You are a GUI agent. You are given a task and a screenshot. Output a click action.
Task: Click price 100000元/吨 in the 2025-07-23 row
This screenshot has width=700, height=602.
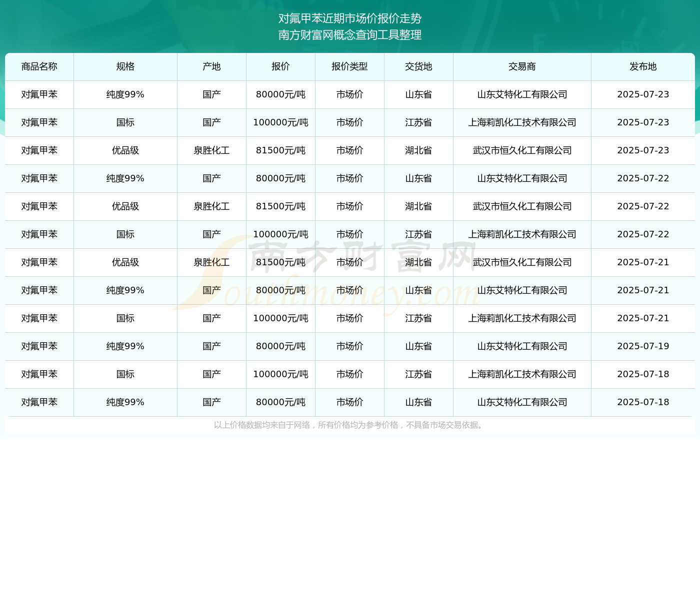click(x=280, y=122)
